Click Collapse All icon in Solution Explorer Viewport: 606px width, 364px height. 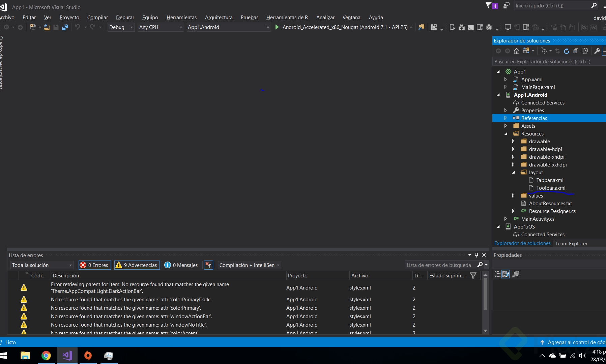click(x=576, y=51)
